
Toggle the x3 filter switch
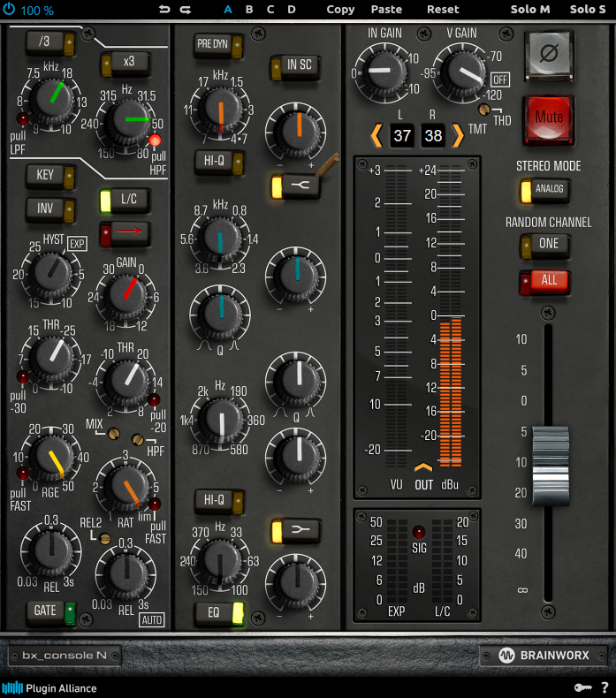[125, 64]
